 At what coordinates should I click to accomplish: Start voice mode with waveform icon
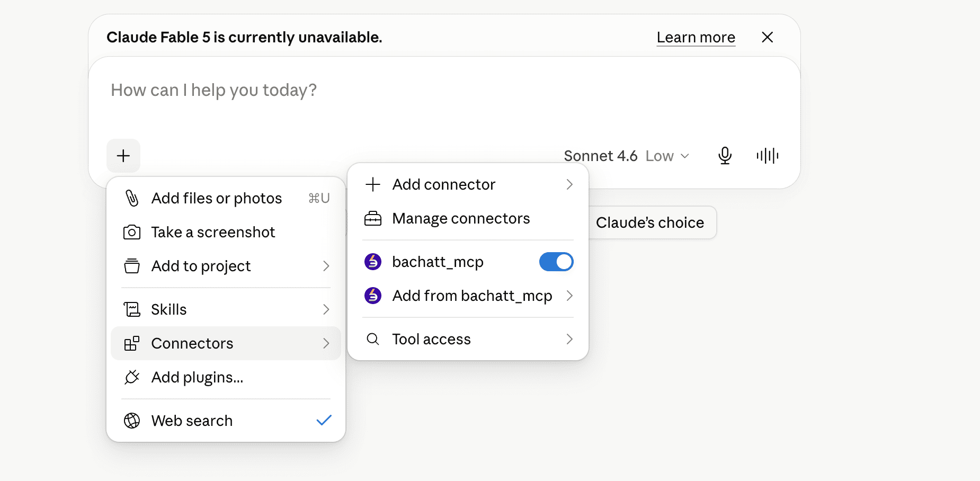click(767, 156)
